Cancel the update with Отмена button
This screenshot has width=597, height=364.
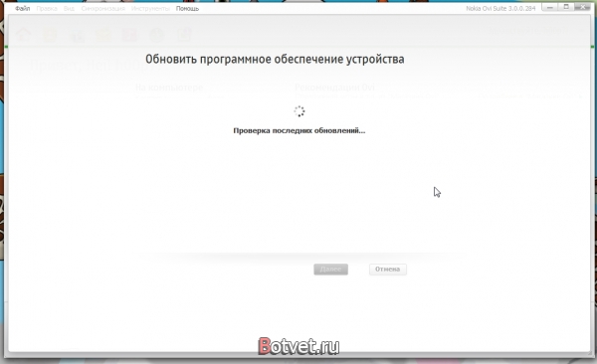coord(388,270)
